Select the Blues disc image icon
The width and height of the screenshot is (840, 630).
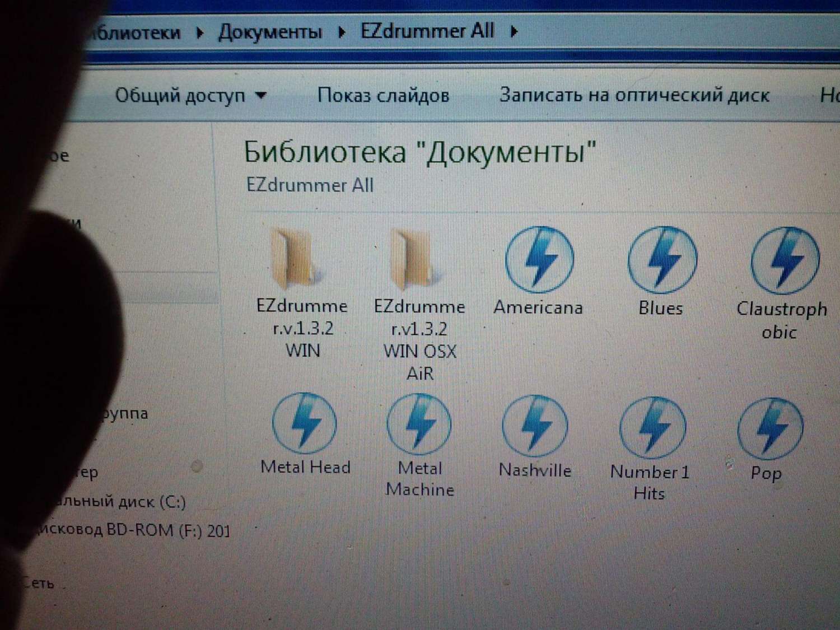pos(662,260)
